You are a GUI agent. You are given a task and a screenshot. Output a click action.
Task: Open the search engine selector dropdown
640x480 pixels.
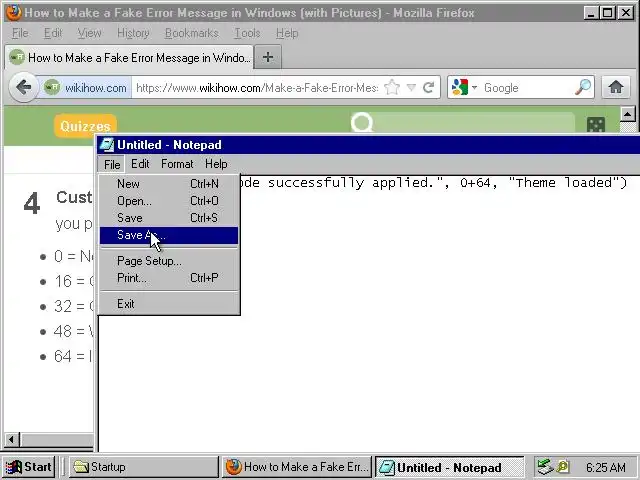[x=464, y=87]
